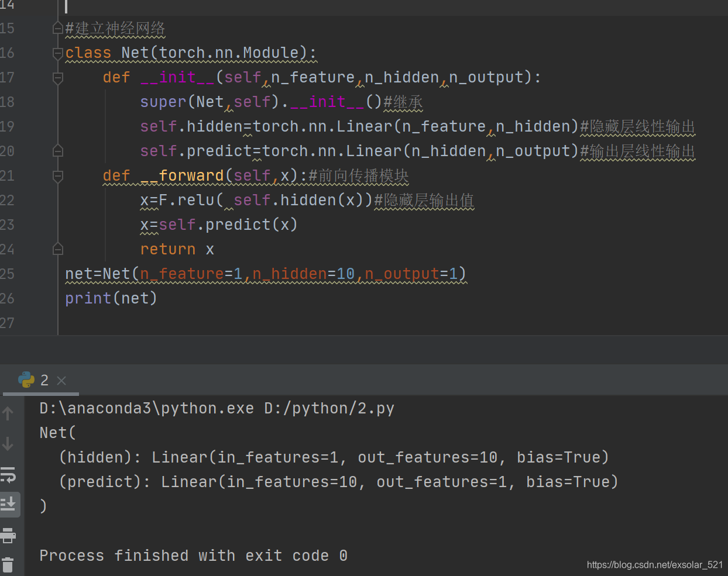Toggle the soft-wrap icon in run console

coord(8,474)
